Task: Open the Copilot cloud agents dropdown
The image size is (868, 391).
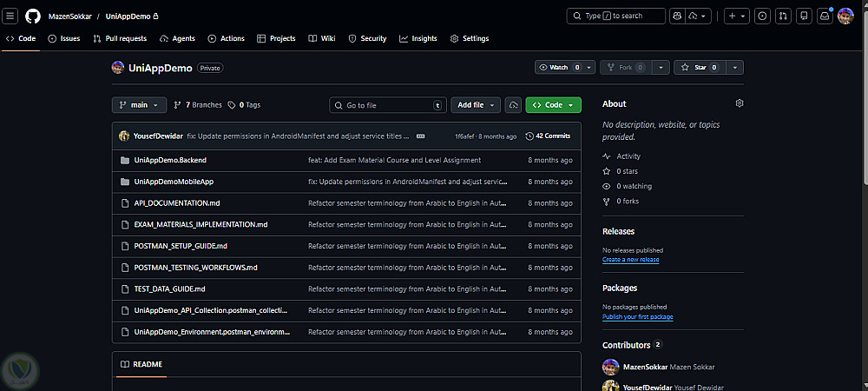Action: (698, 16)
